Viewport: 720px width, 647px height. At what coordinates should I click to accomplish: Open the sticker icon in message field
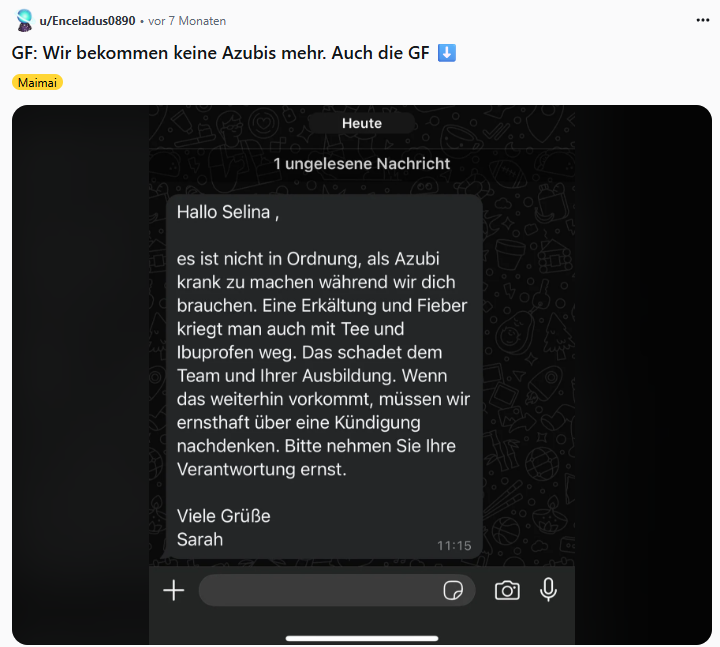coord(453,591)
